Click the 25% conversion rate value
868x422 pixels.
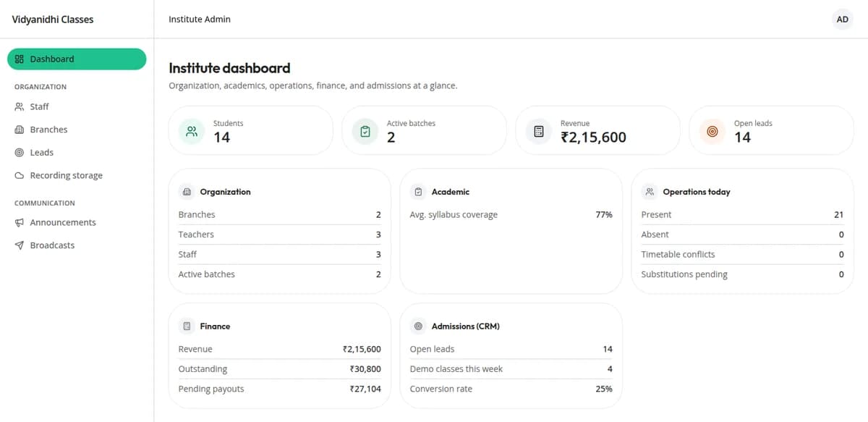tap(604, 389)
